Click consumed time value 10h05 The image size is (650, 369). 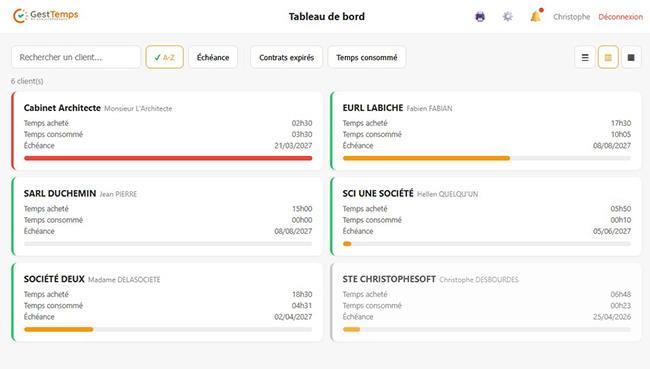[621, 134]
